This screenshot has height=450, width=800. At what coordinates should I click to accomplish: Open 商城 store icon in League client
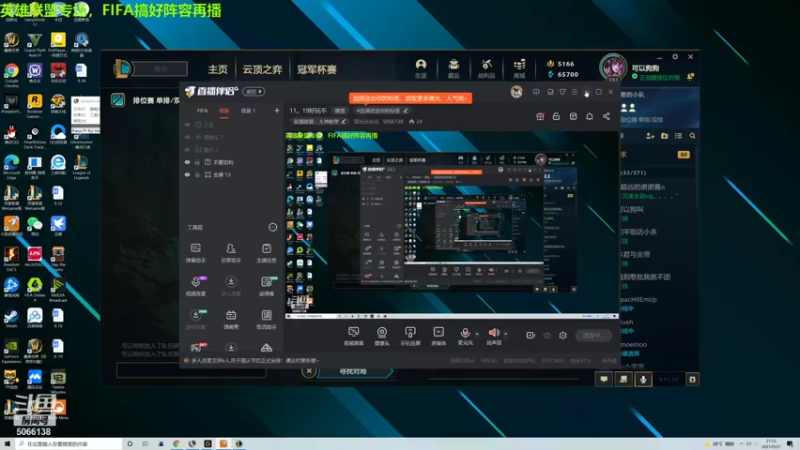tap(519, 69)
